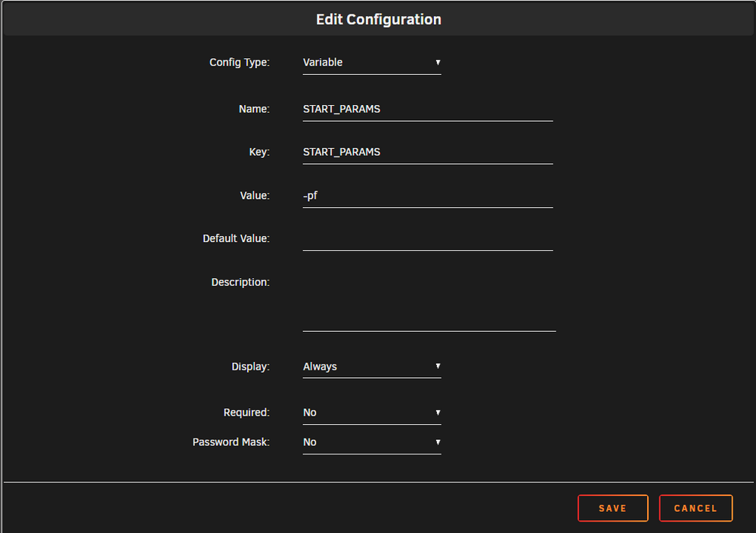Click the CANCEL button
Viewport: 756px width, 533px height.
pos(696,508)
